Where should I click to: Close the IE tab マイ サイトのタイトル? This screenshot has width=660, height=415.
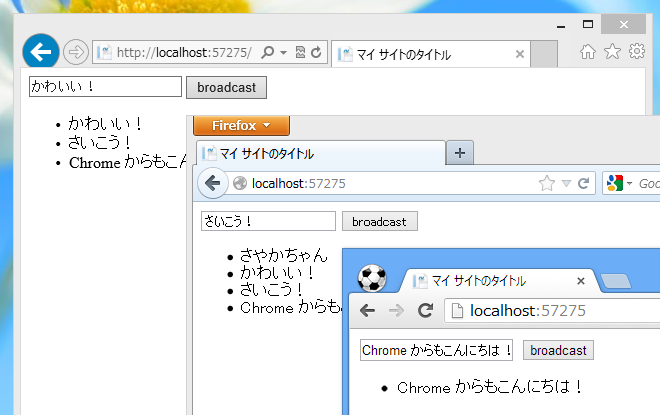[x=520, y=54]
